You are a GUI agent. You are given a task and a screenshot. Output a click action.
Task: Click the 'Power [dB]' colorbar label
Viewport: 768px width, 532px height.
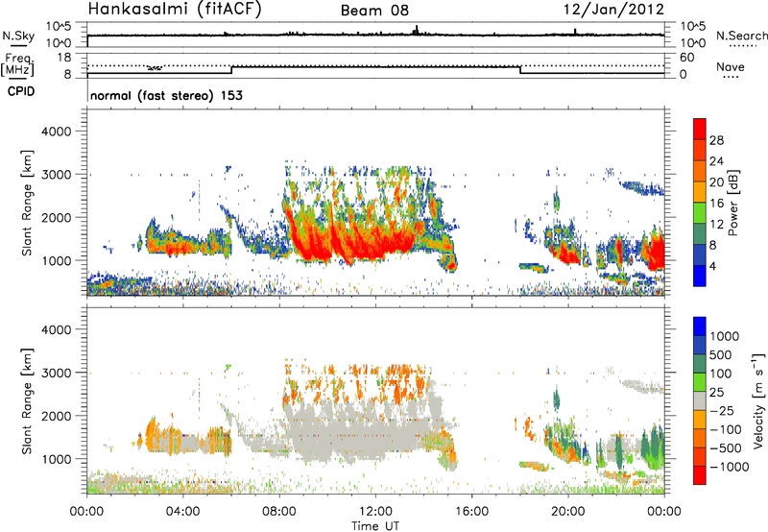[732, 203]
